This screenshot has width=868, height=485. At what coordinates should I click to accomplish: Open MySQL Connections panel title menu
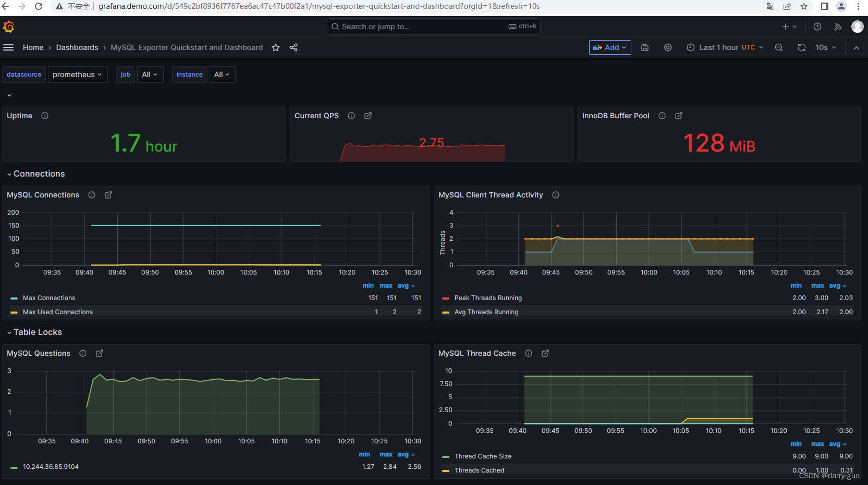click(43, 195)
